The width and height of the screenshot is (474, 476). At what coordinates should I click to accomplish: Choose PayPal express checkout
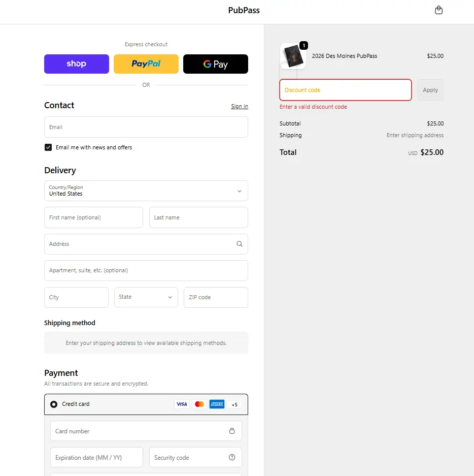(x=146, y=64)
